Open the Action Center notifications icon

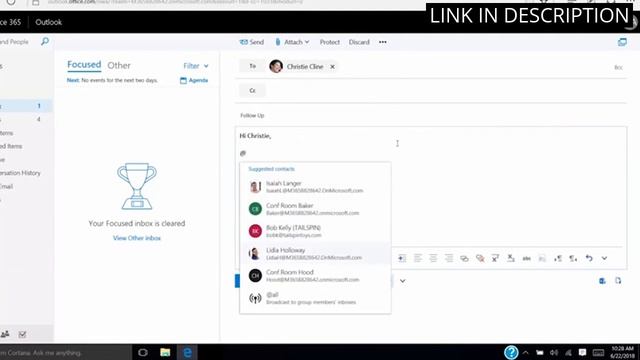(x=582, y=353)
